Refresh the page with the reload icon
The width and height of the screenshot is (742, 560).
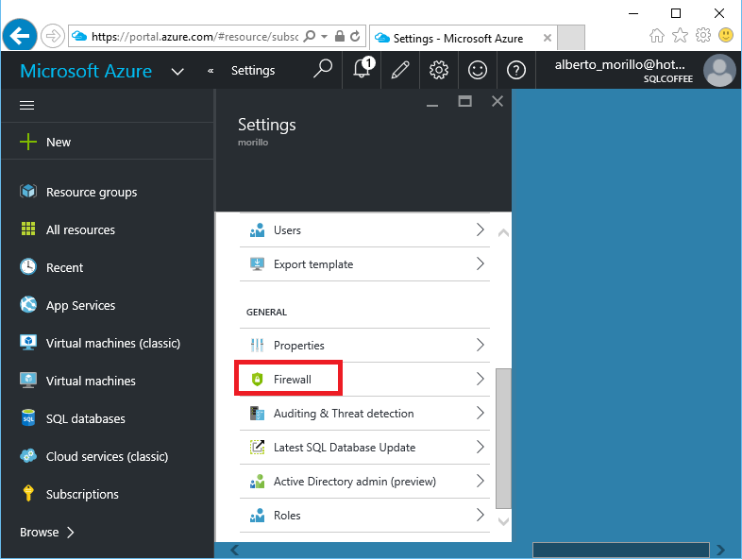point(355,37)
